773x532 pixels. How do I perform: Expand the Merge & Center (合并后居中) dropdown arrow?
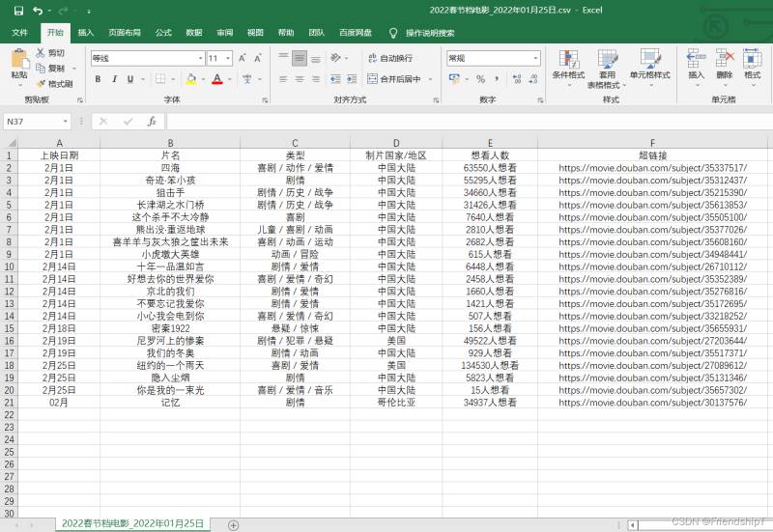(430, 79)
